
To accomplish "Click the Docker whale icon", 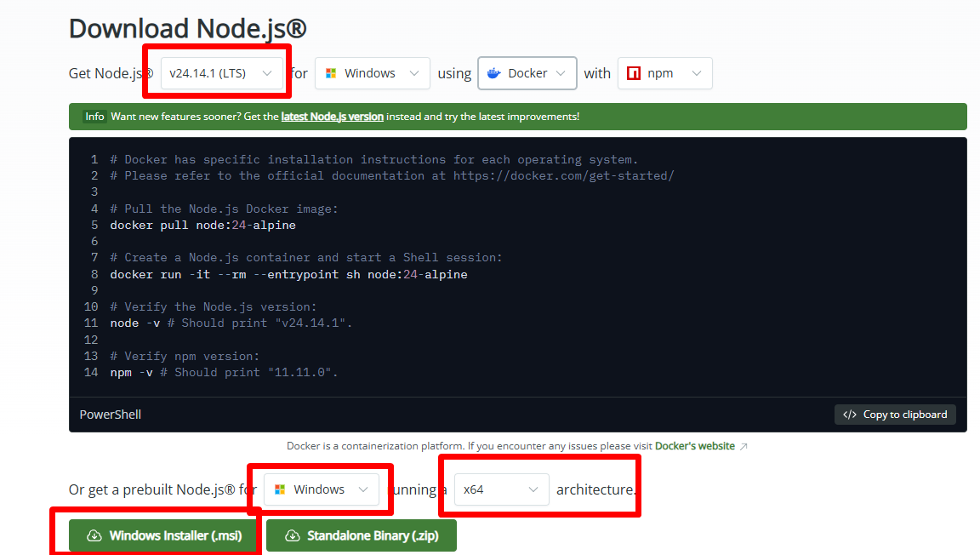I will (x=493, y=73).
